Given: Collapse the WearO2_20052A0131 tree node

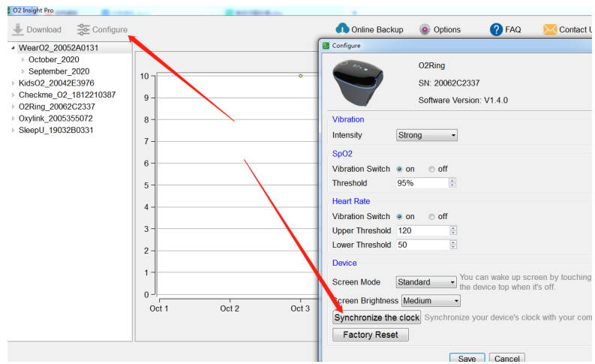Looking at the screenshot, I should pos(13,48).
